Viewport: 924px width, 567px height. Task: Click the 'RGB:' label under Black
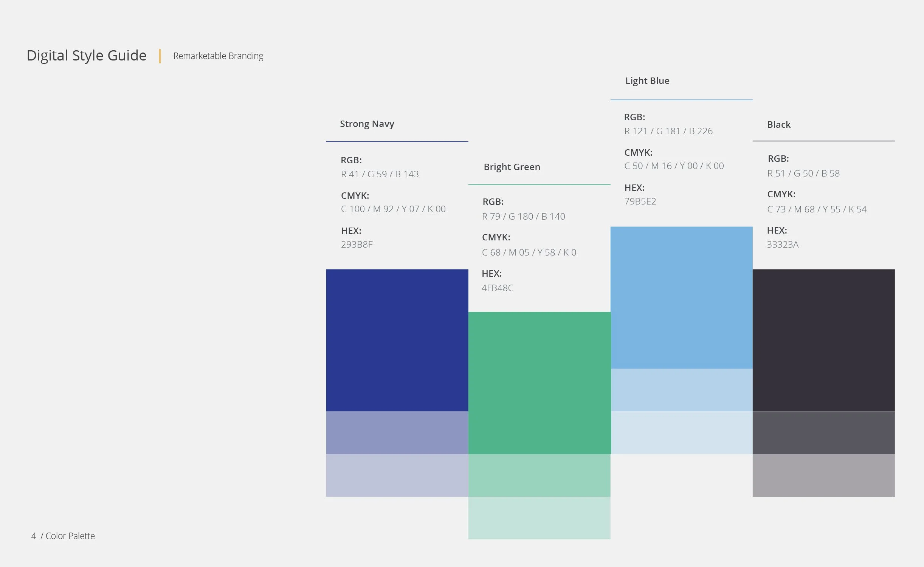pos(778,159)
